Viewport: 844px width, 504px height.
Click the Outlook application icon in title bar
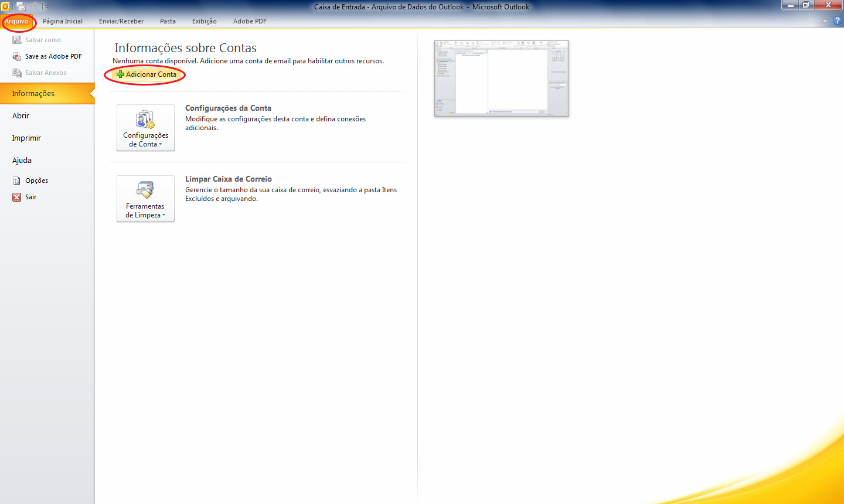tap(5, 6)
